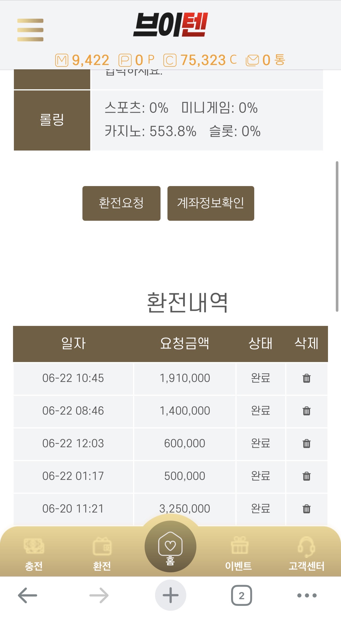341x644 pixels.
Task: Delete the 06-22 10:45 withdrawal record
Action: [307, 378]
